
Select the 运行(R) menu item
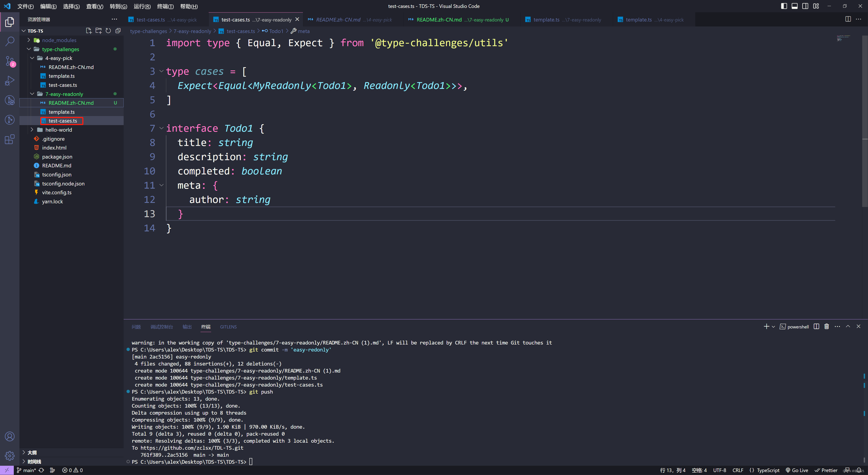click(x=136, y=6)
